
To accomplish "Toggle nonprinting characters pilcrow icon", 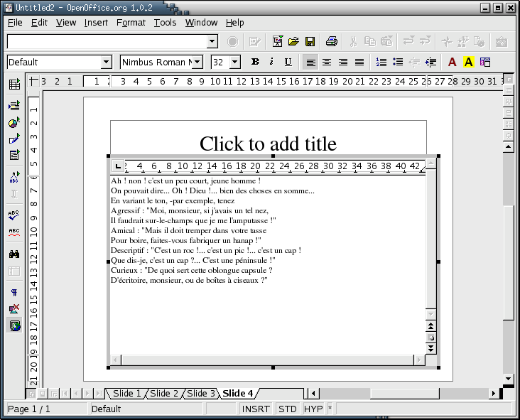I will (x=14, y=292).
